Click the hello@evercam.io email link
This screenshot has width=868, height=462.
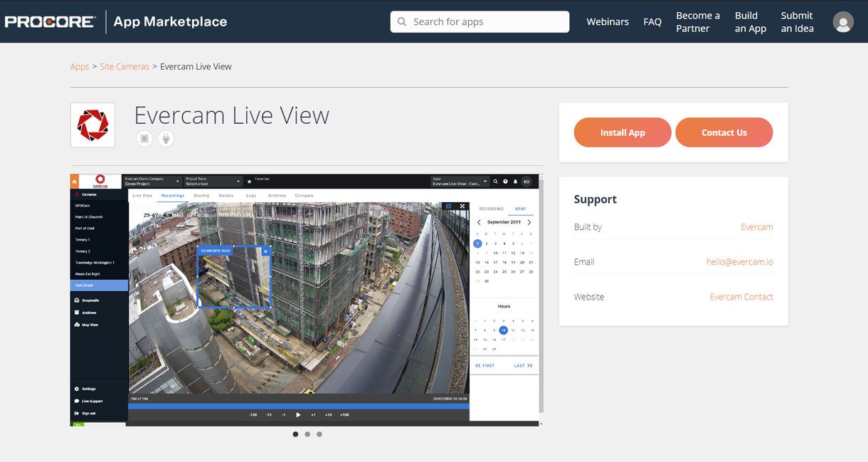tap(740, 262)
